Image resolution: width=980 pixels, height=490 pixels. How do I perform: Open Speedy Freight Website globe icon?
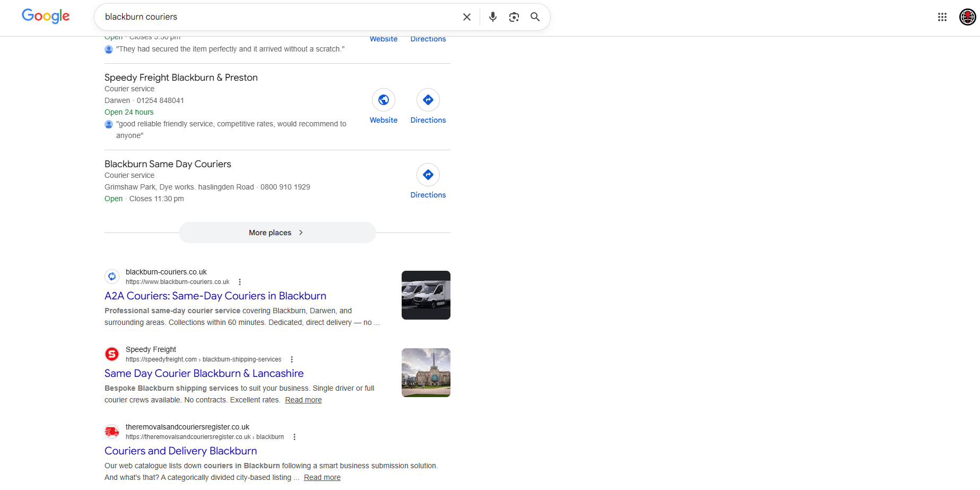[x=384, y=100]
